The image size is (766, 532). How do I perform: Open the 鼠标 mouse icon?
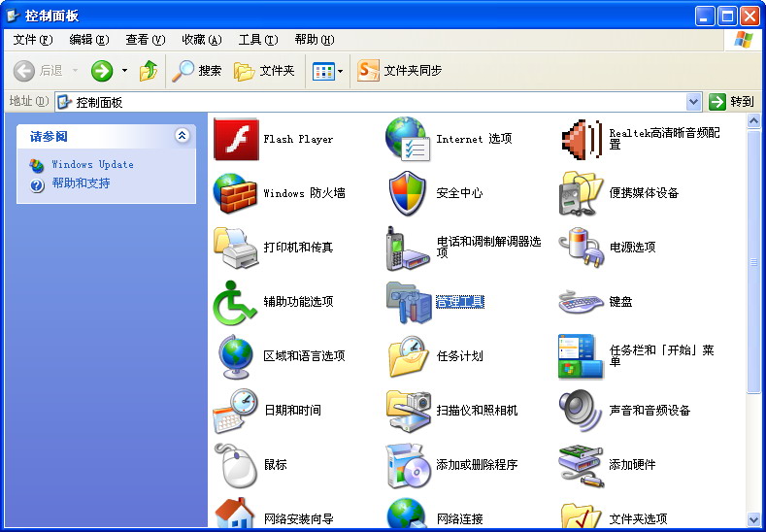236,466
